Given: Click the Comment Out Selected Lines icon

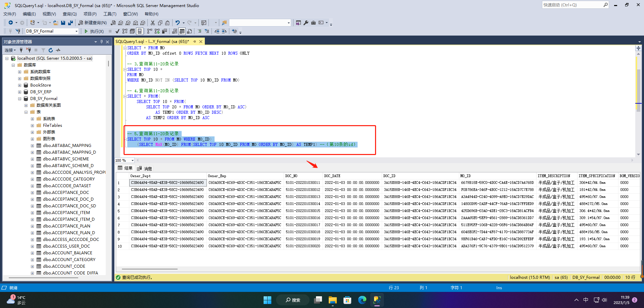Looking at the screenshot, I should tap(199, 31).
